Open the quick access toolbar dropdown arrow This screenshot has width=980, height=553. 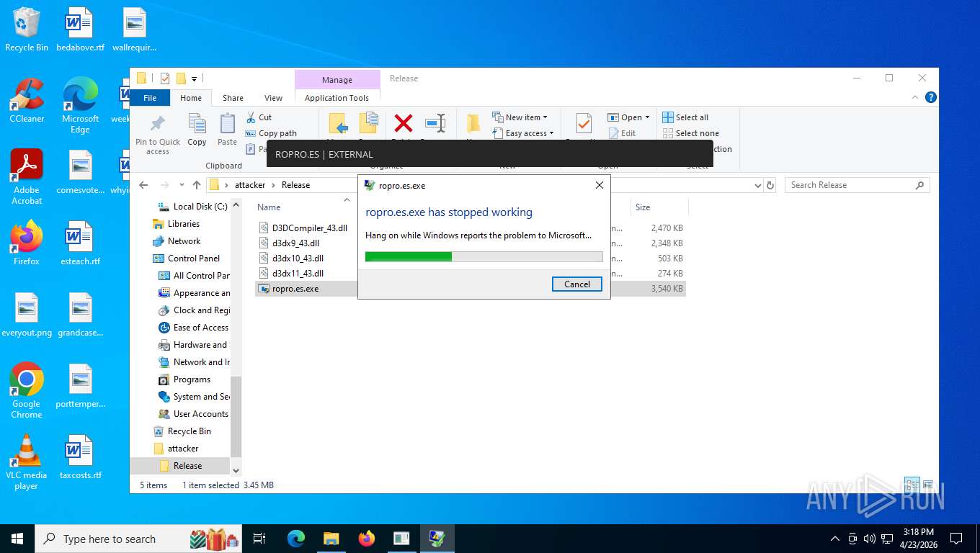pos(194,78)
